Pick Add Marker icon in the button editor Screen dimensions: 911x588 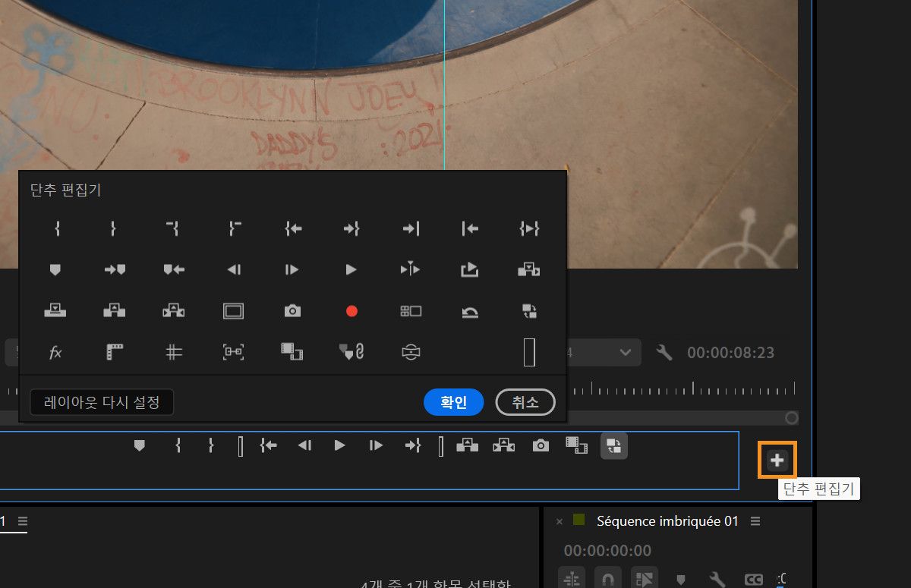point(55,269)
